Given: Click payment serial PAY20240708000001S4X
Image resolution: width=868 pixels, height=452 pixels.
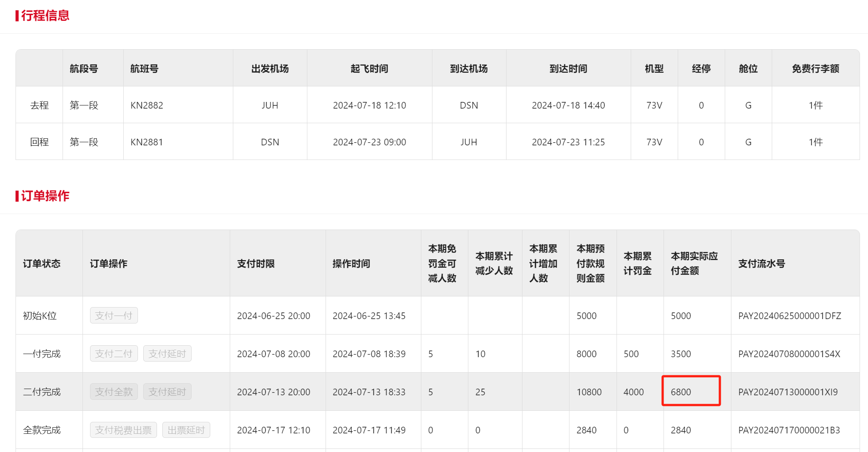Looking at the screenshot, I should (789, 354).
